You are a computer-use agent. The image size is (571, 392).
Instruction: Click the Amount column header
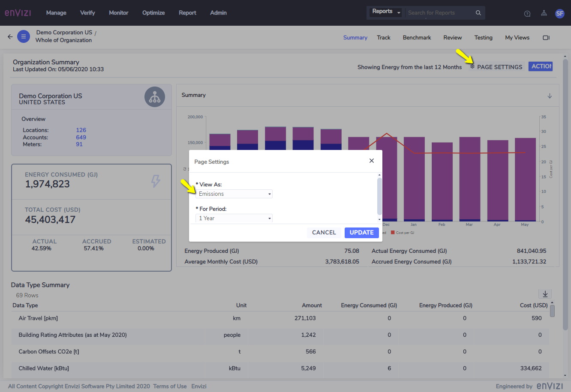click(312, 305)
